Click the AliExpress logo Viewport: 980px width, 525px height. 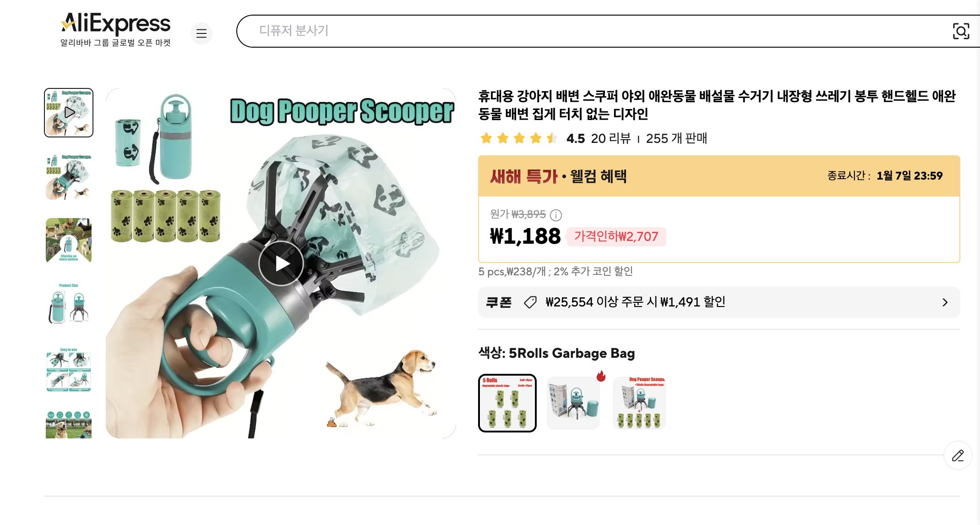115,30
